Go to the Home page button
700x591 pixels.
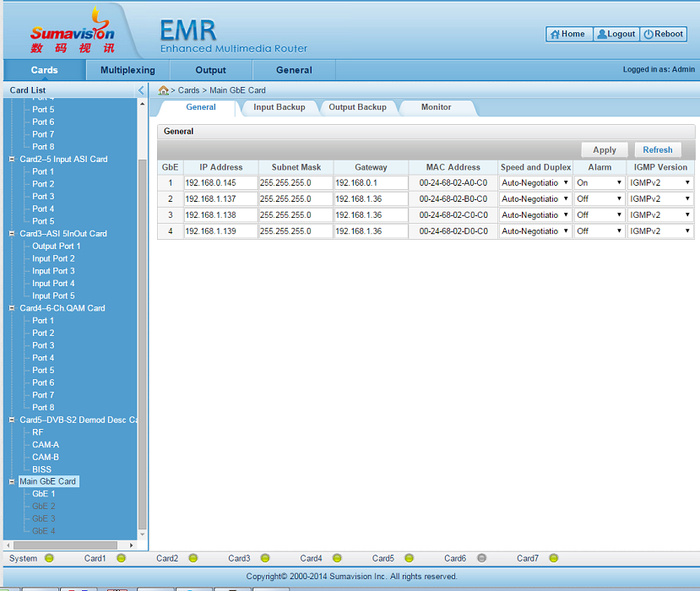tap(569, 34)
